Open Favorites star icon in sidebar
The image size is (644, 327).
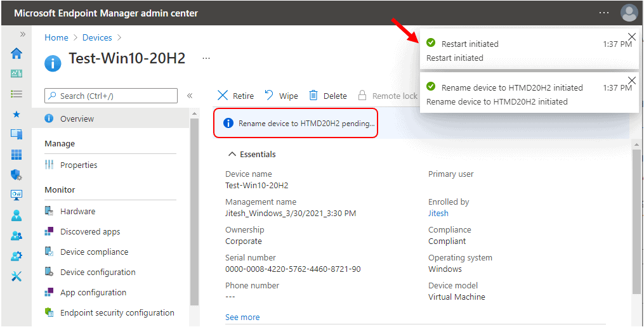pos(16,115)
